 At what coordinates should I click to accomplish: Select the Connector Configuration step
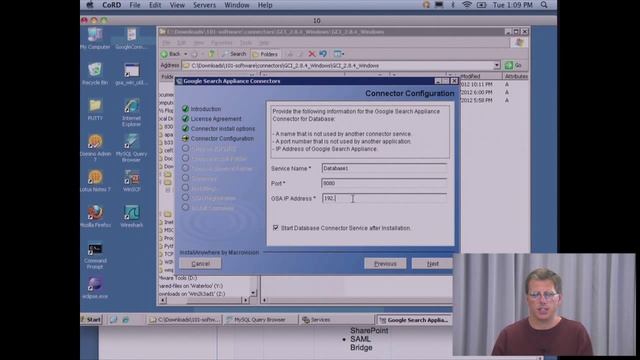(222, 138)
